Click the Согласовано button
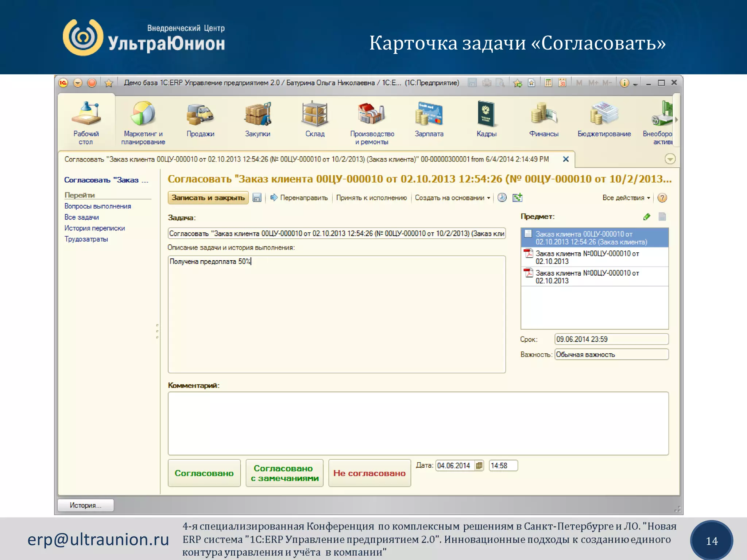 pyautogui.click(x=204, y=473)
